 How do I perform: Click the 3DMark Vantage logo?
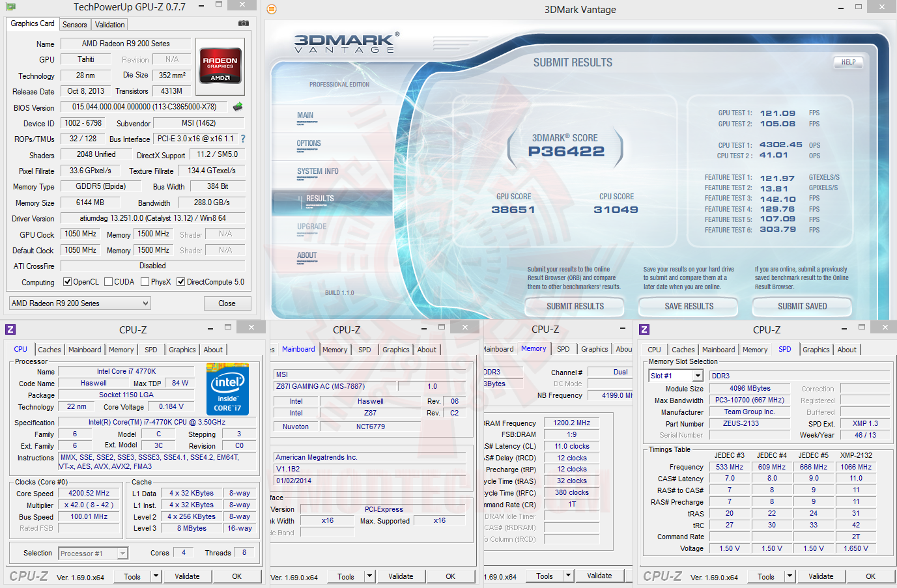[347, 43]
